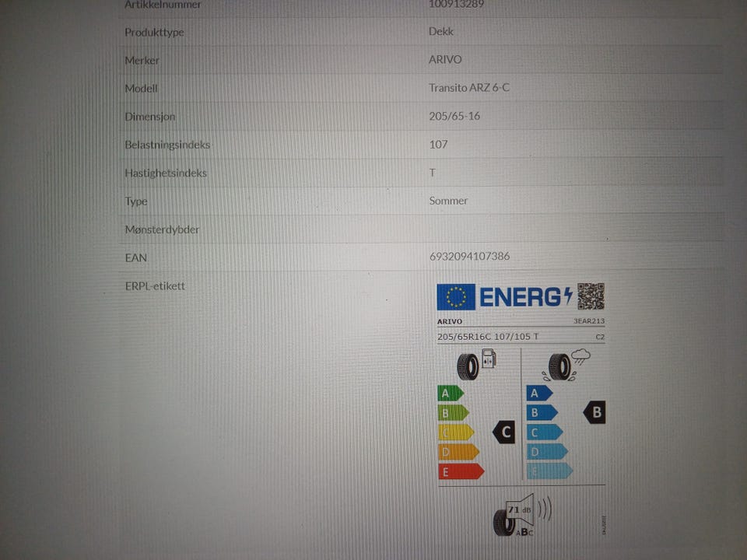Viewport: 747px width, 560px height.
Task: Click the speed index value T
Action: (x=432, y=173)
